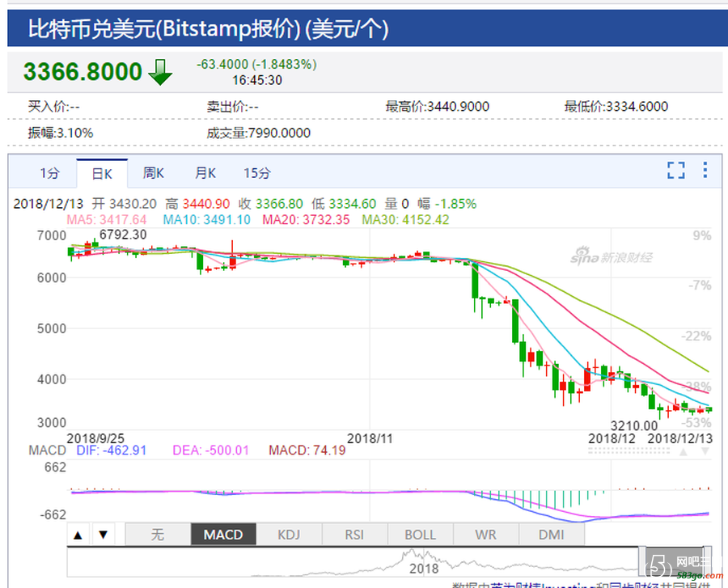Screen dimensions: 728x588
Task: Click the 买入价 bid price field
Action: click(54, 107)
